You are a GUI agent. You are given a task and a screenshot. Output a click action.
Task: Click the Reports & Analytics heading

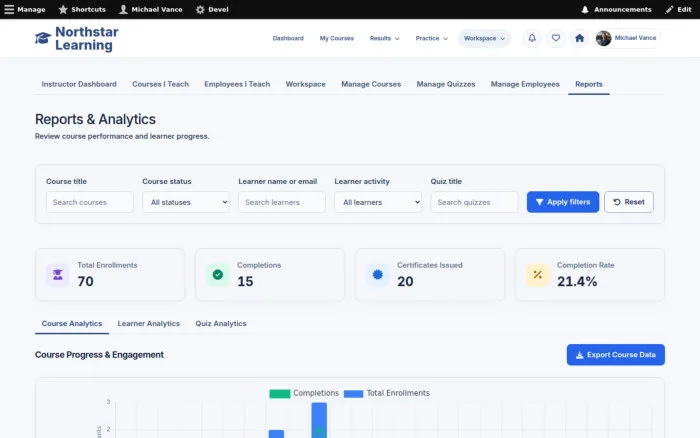(x=95, y=119)
